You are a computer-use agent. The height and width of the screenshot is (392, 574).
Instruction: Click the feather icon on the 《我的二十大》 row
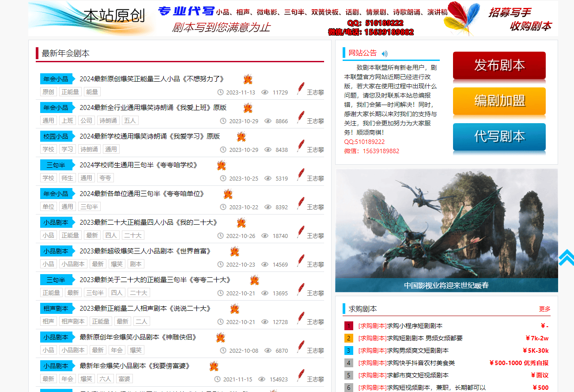coord(301,232)
